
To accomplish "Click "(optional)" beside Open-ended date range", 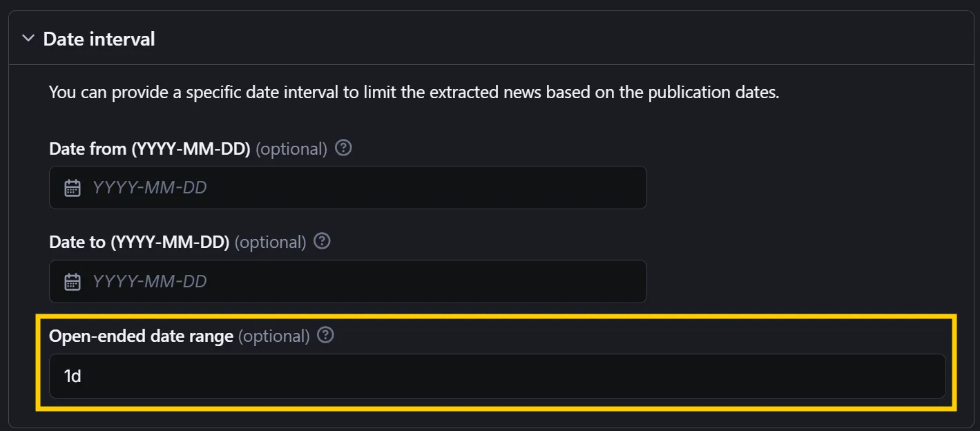I will 273,336.
